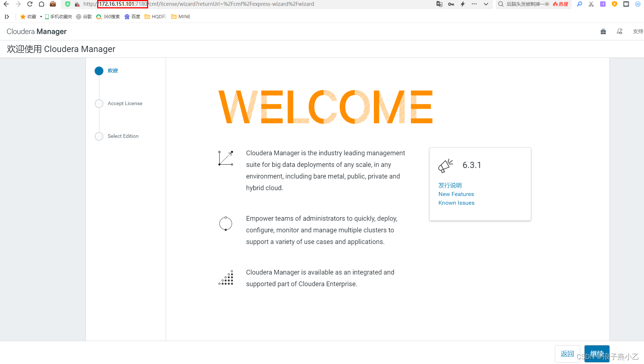Click the 继续 continue button
Screen dimensions: 644x364
point(597,354)
